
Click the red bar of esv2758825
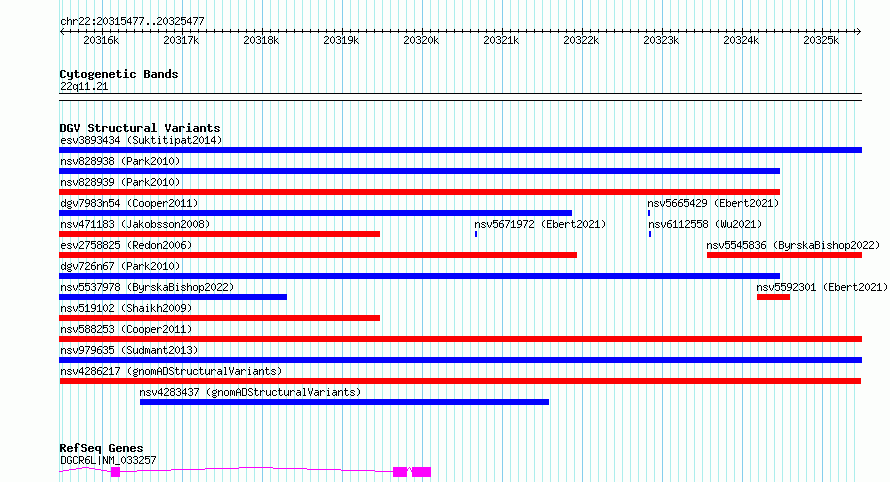pos(318,255)
